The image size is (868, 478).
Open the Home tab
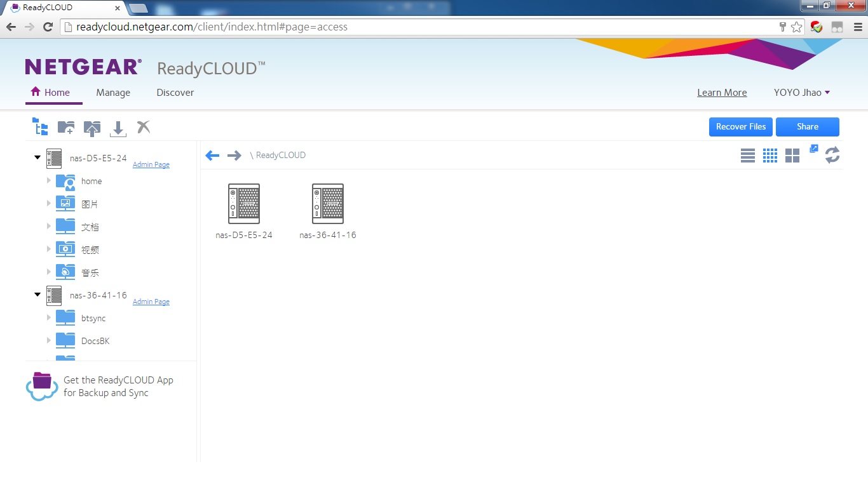pyautogui.click(x=51, y=92)
